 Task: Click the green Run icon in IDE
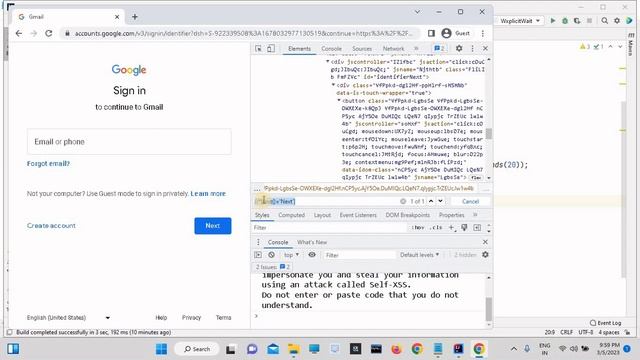553,20
